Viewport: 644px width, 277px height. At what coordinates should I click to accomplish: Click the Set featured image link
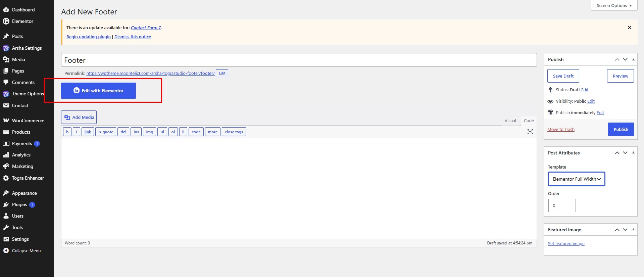tap(566, 244)
